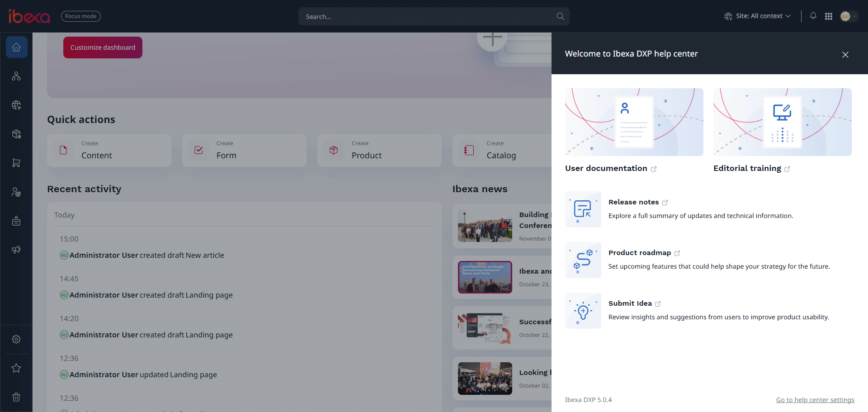Open the user avatar menu
Screen dimensions: 868x412
(x=848, y=16)
